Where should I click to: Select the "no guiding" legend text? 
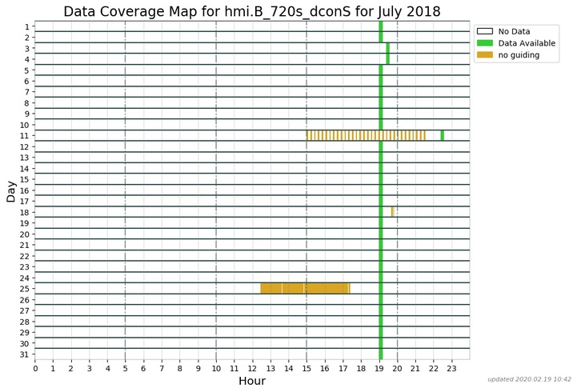519,55
